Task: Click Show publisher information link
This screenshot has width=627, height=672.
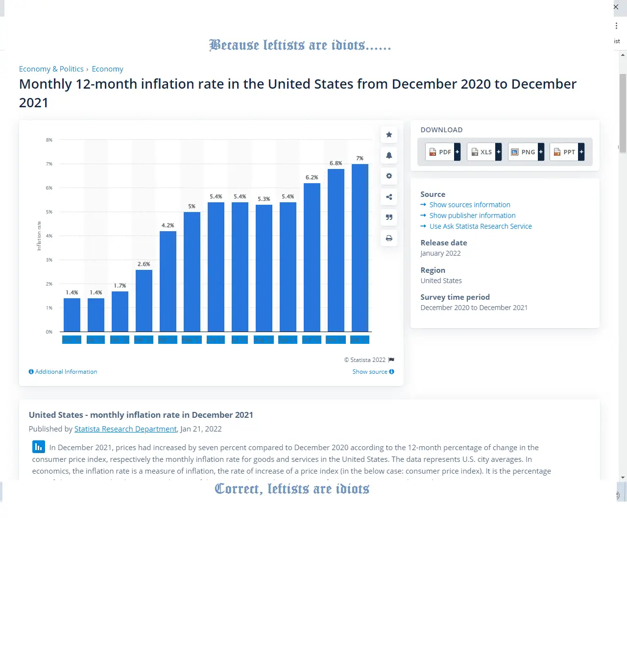Action: click(472, 216)
